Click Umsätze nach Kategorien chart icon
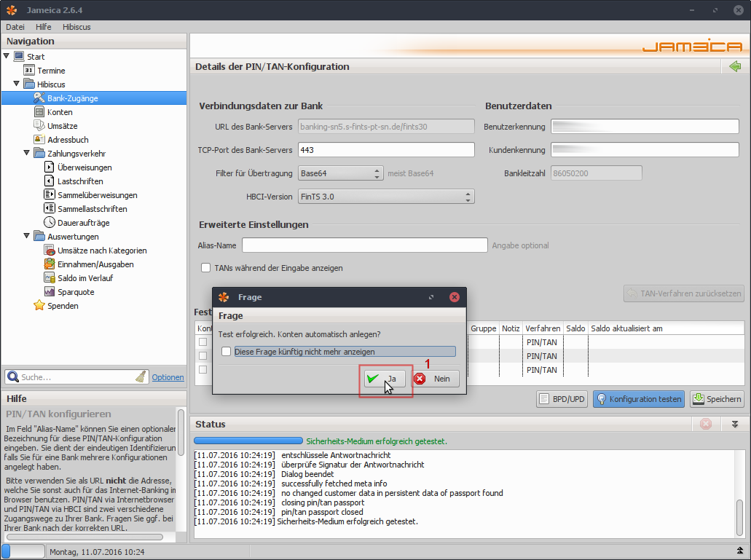 coord(49,251)
